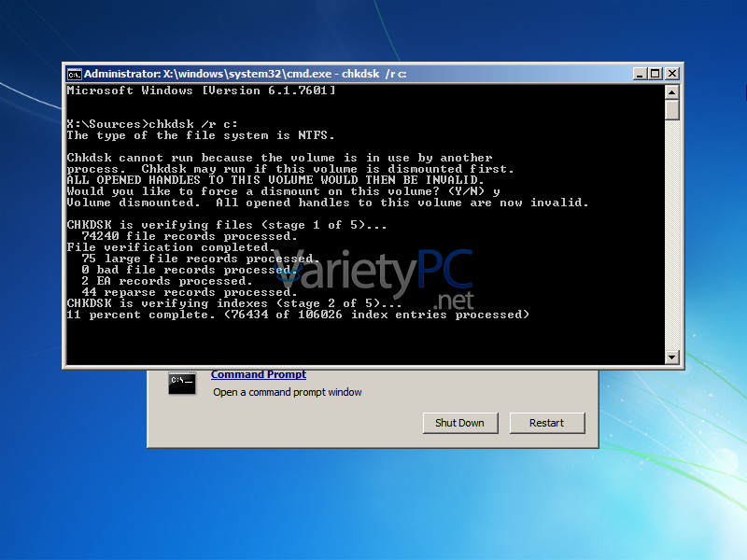
Task: Click the cmd.exe title bar system icon
Action: tap(74, 75)
